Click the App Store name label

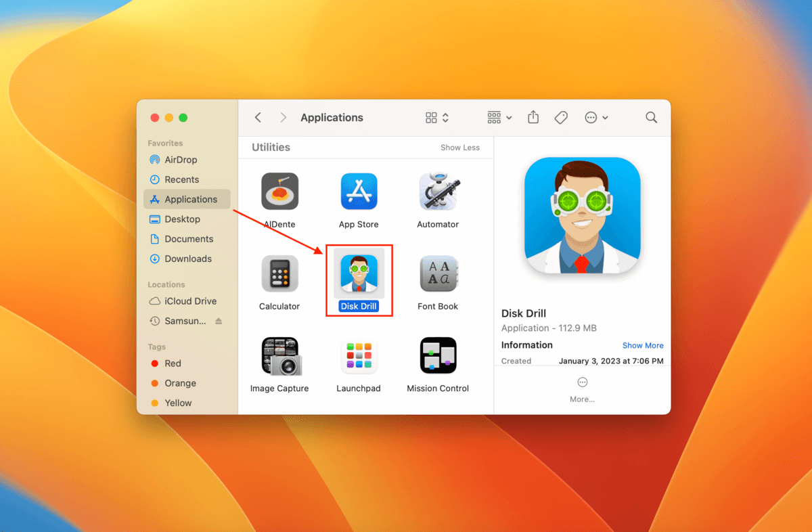click(359, 225)
